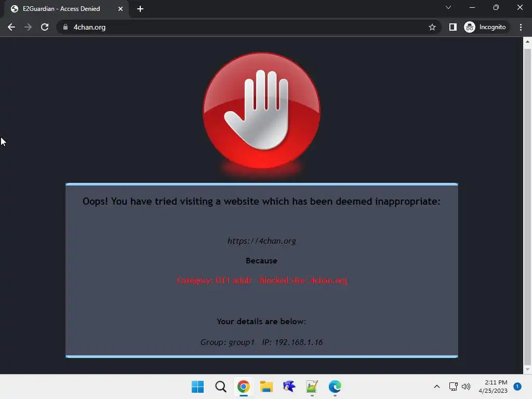This screenshot has height=399, width=532.
Task: Reload the blocked 4chan.org page
Action: [45, 27]
